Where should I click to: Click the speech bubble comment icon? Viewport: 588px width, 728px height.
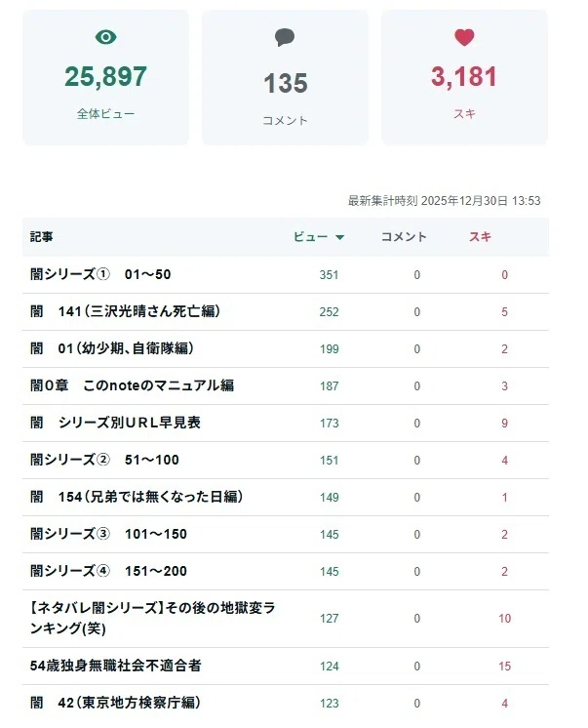click(x=285, y=38)
